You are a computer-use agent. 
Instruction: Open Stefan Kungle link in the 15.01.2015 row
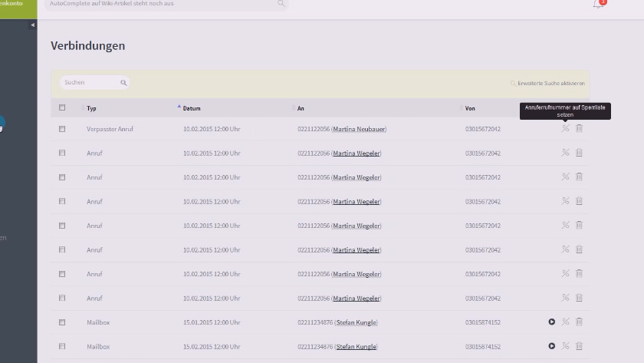pos(356,323)
